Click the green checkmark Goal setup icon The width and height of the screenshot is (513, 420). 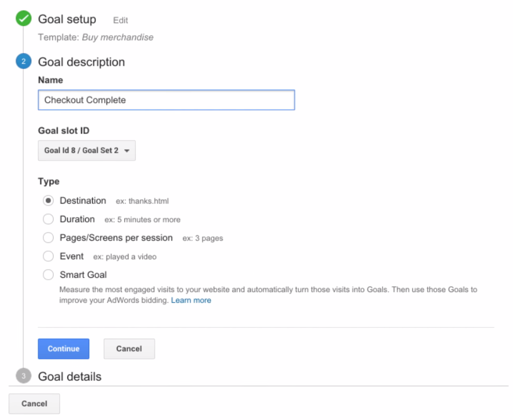(23, 20)
